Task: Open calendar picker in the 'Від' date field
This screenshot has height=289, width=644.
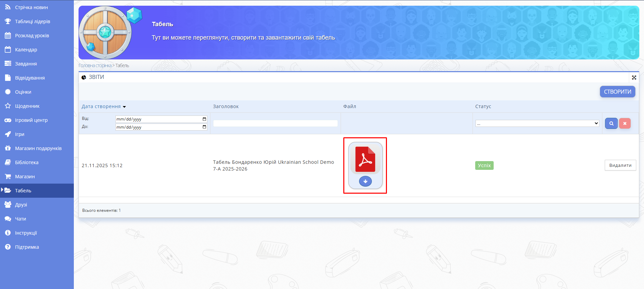Action: 204,119
